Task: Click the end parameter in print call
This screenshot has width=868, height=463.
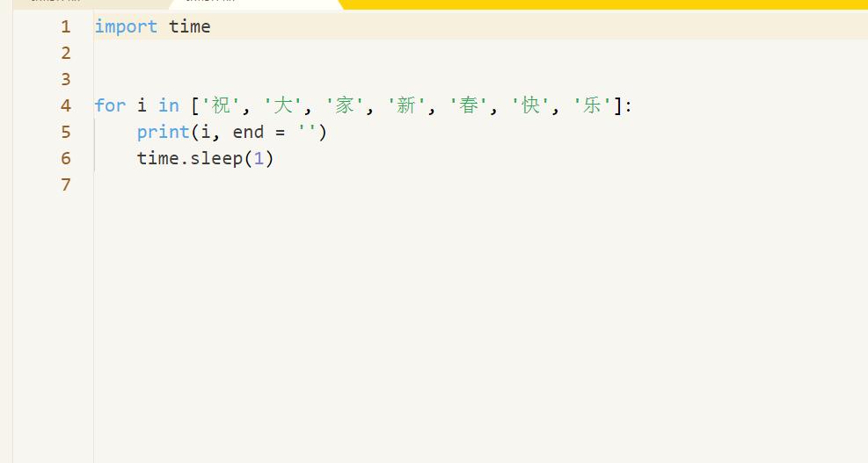Action: click(x=248, y=132)
